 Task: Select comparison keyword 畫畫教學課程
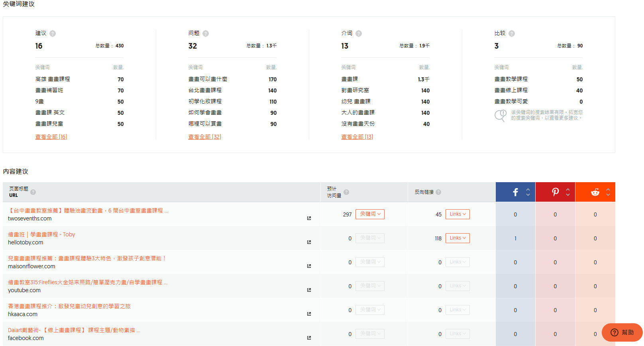511,79
